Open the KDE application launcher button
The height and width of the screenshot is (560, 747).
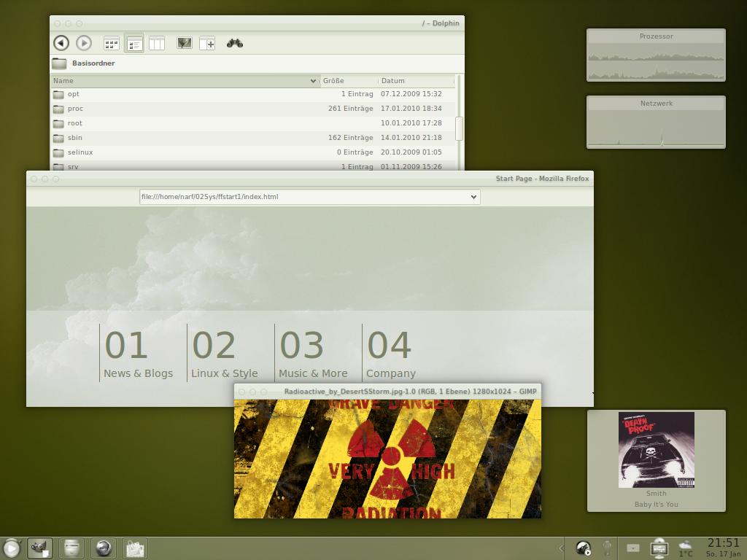pos(12,548)
